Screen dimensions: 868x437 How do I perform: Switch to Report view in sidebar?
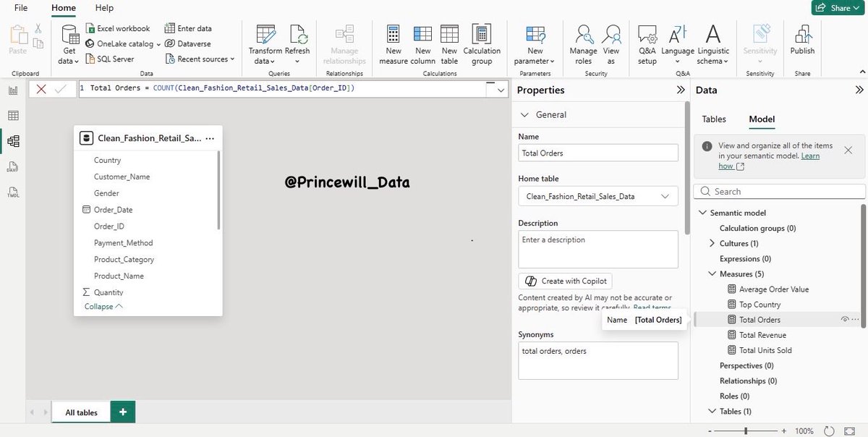coord(13,90)
